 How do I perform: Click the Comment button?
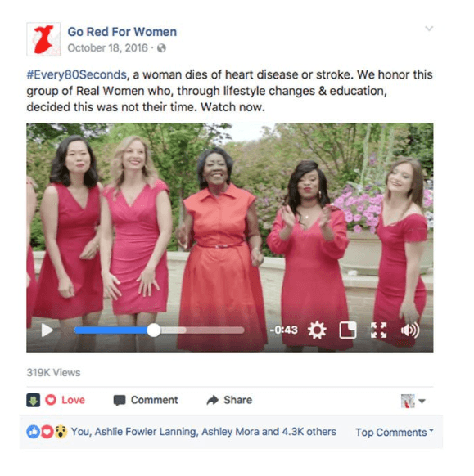(146, 400)
